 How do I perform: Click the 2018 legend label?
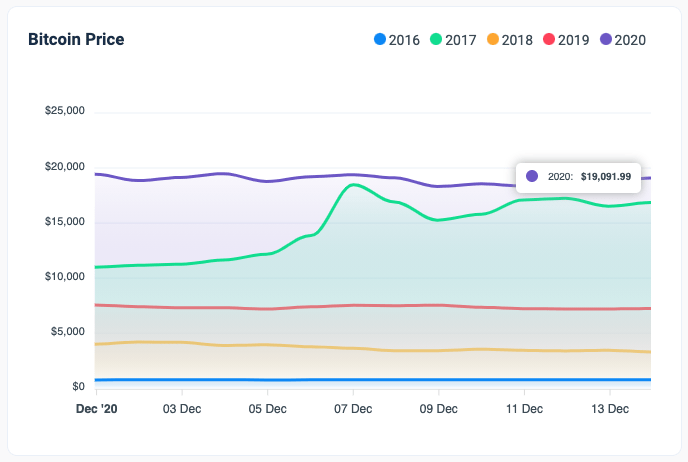pyautogui.click(x=517, y=40)
